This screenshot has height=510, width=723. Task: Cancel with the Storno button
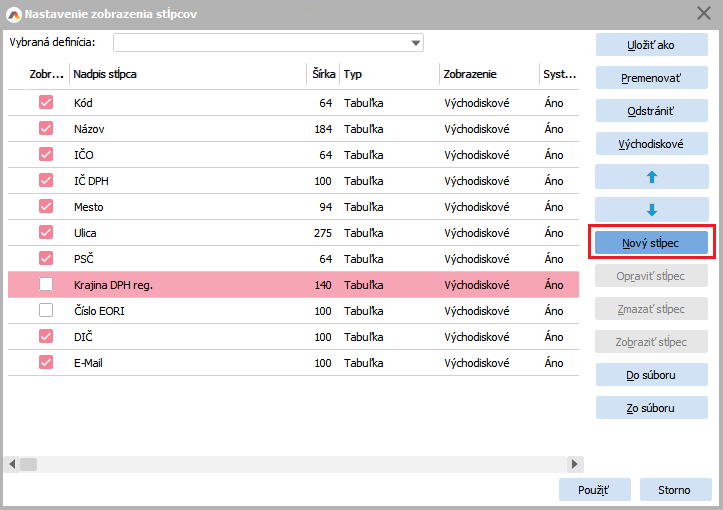pos(673,490)
